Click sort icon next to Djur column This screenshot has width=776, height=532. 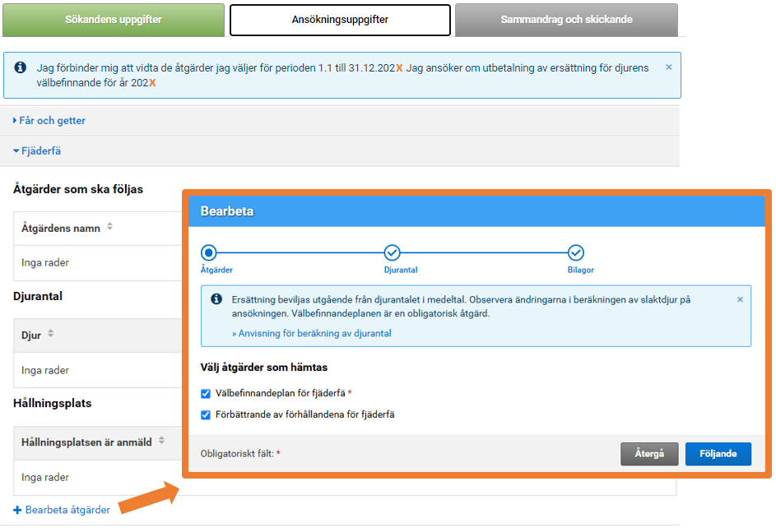click(x=51, y=334)
